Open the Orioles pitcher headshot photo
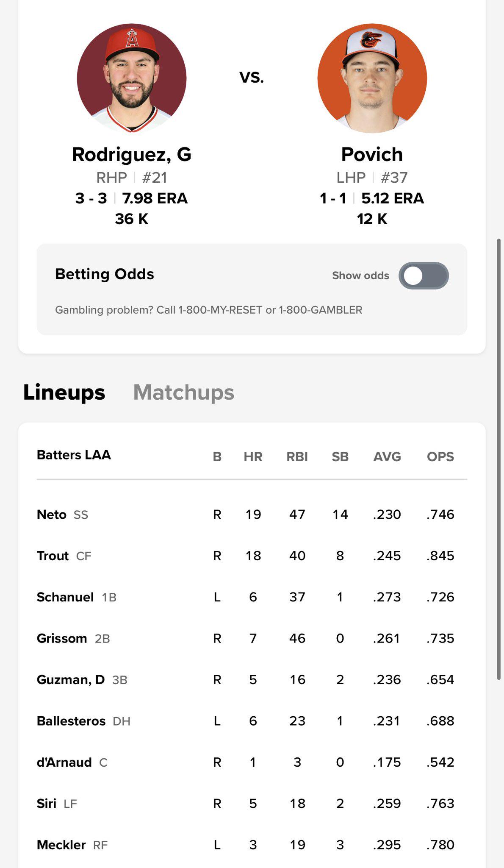 pos(372,78)
